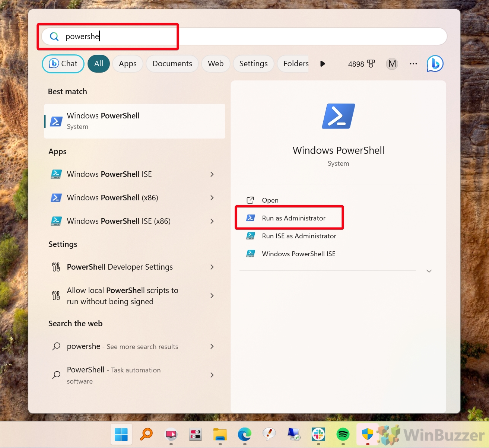Click Run as Administrator
Image resolution: width=489 pixels, height=448 pixels.
[x=293, y=218]
